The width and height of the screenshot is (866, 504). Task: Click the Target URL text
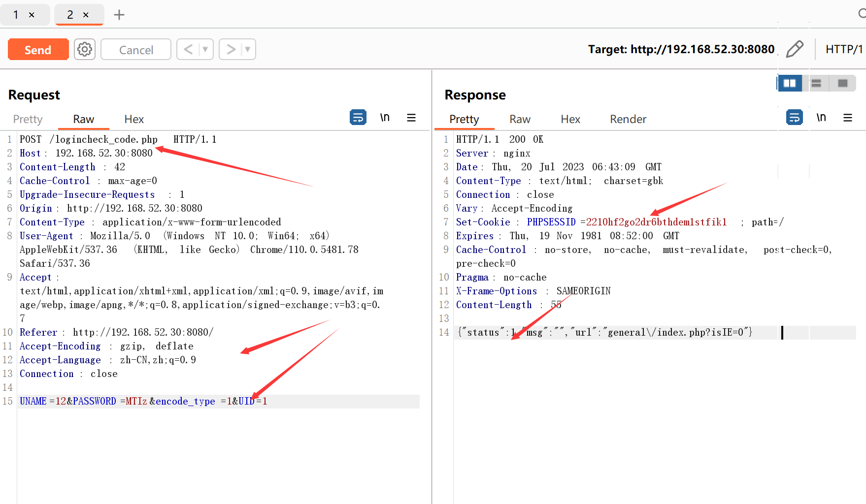pos(681,49)
